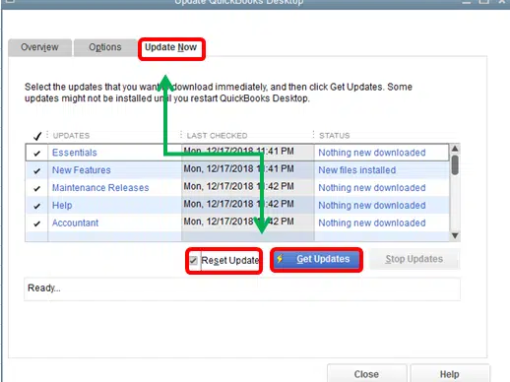Click the updates list scroll up arrow

click(455, 149)
